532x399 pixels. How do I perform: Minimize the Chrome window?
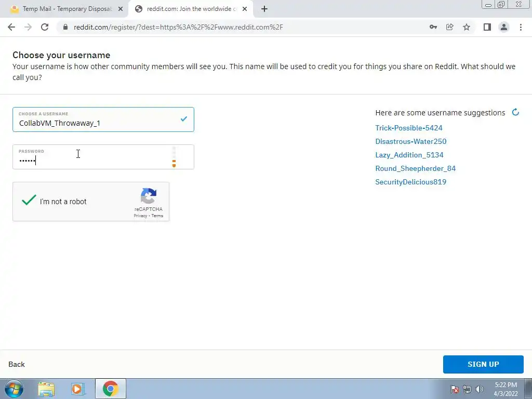[488, 5]
